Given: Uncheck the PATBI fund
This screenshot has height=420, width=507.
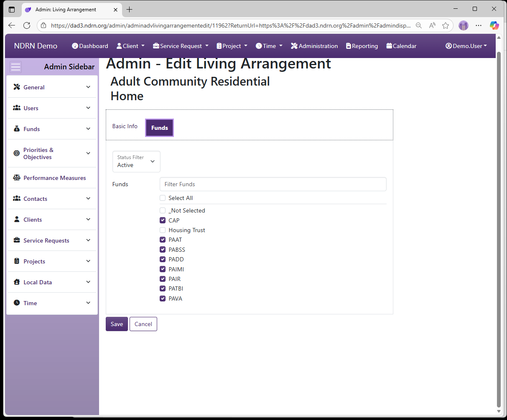Looking at the screenshot, I should [163, 288].
